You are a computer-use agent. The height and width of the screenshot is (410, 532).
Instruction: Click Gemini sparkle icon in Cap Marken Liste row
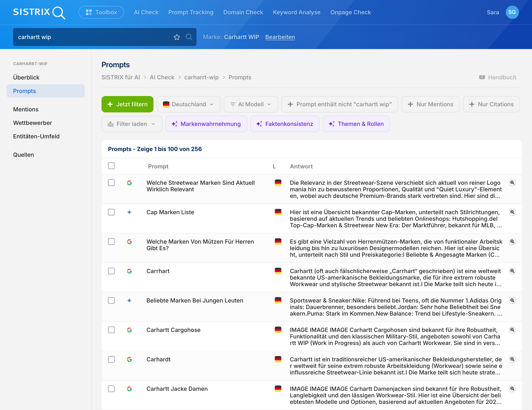coord(129,212)
